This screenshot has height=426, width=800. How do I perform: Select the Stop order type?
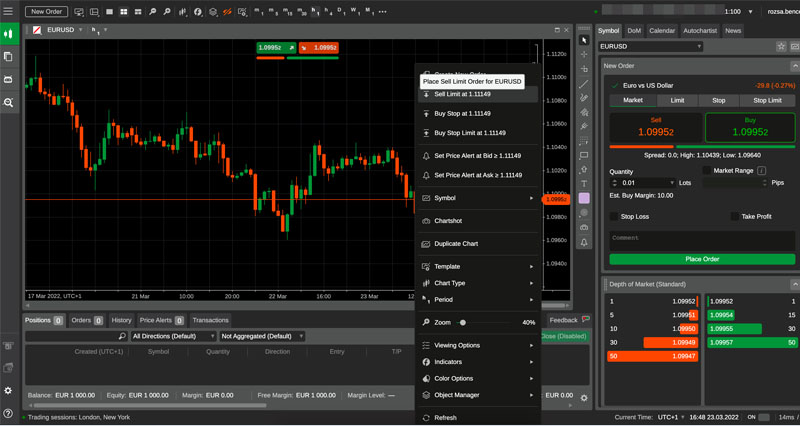(x=718, y=101)
